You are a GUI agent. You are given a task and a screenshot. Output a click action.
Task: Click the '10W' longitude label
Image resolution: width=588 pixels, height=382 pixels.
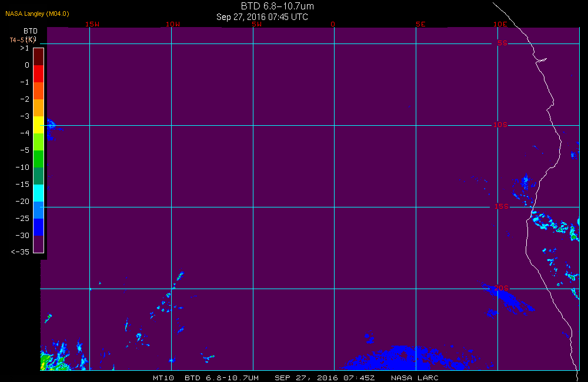[x=173, y=24]
